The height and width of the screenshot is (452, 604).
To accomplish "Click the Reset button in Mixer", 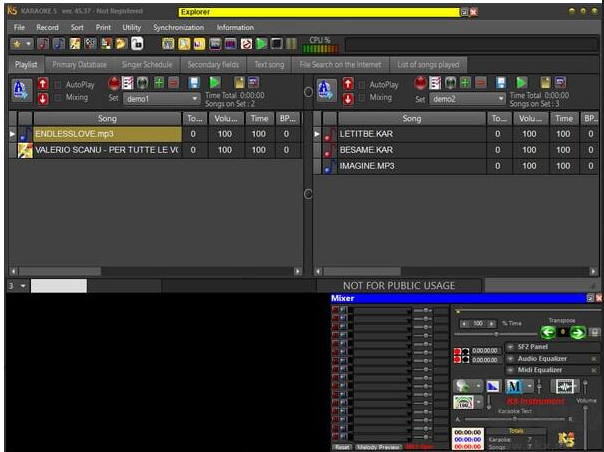I will (341, 446).
